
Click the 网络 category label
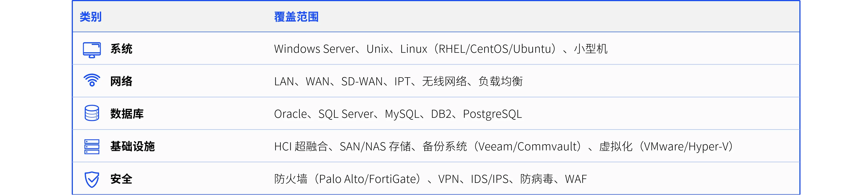tap(121, 81)
